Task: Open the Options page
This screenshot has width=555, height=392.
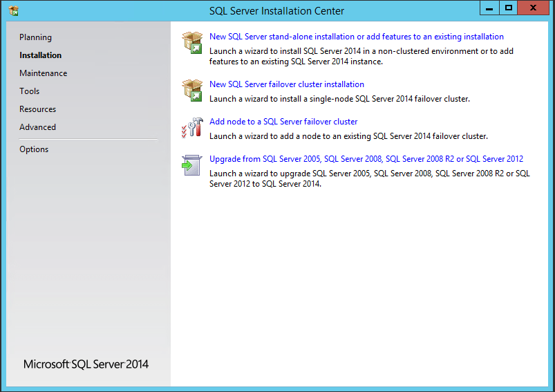Action: [x=34, y=149]
